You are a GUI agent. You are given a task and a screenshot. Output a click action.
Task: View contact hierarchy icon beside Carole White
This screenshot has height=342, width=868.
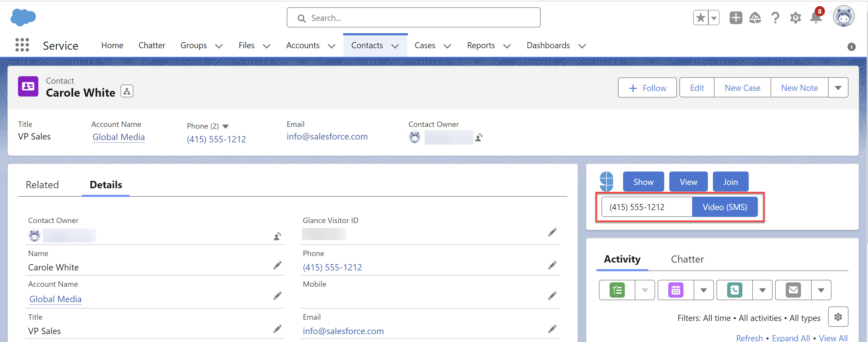click(x=127, y=91)
